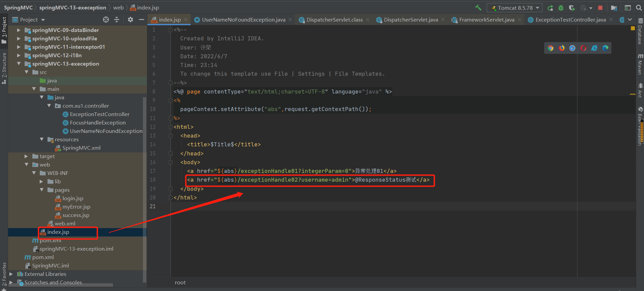Open Project panel settings gear
The width and height of the screenshot is (644, 291).
pos(130,20)
